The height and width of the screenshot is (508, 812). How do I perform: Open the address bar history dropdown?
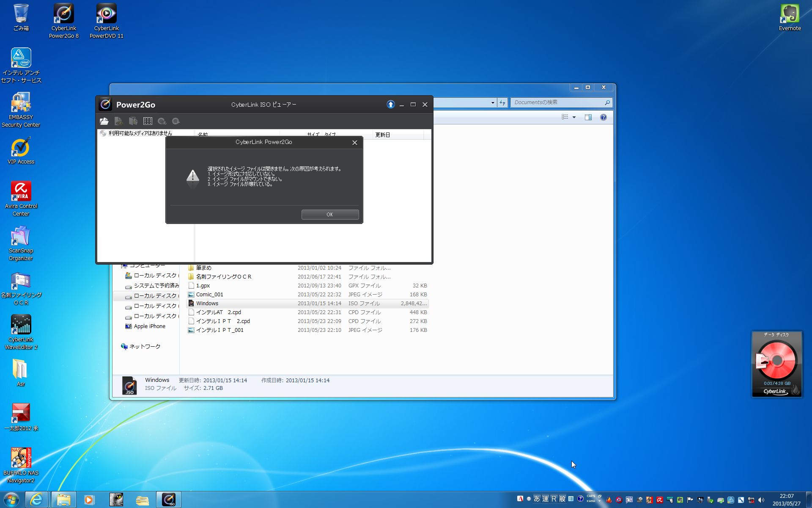click(493, 102)
